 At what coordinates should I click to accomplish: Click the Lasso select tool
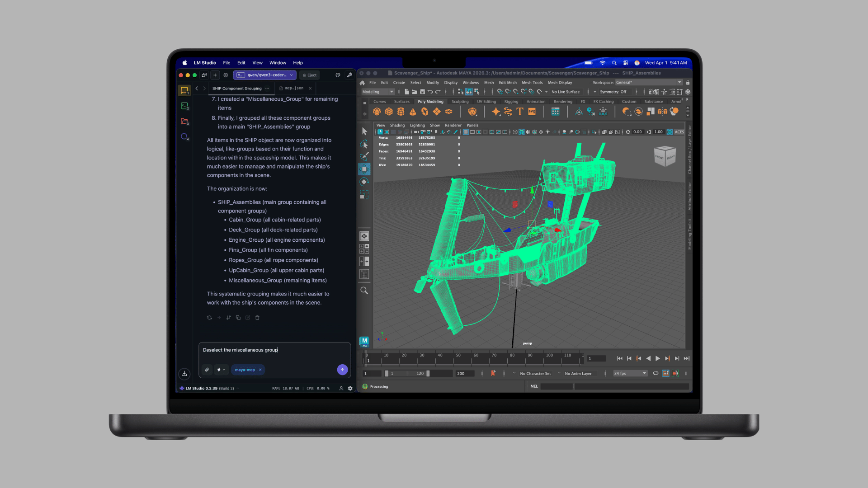364,145
